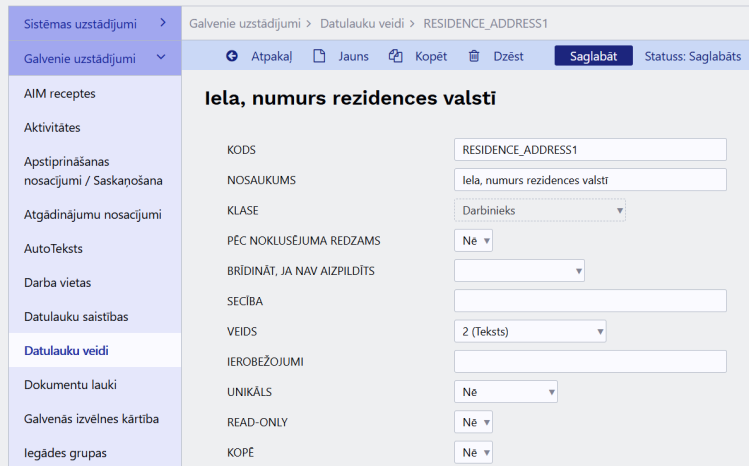Expand Sistēmas uzstādījumi with right chevron
Screen dimensions: 749x466
(x=163, y=22)
